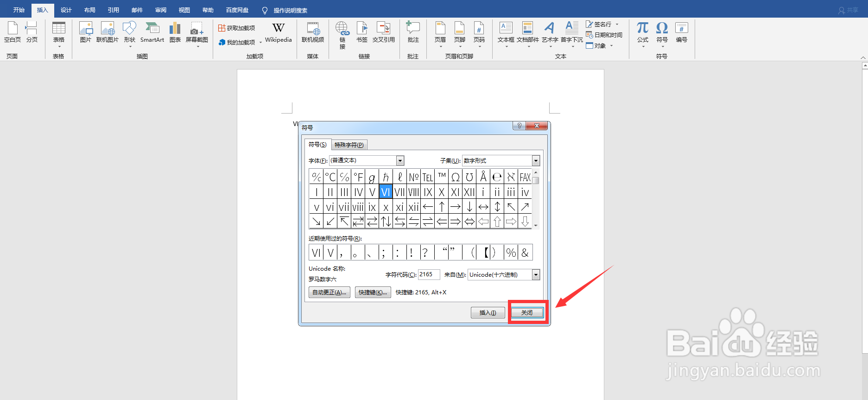The width and height of the screenshot is (868, 400).
Task: Select the ℃ Celsius symbol
Action: tap(330, 177)
